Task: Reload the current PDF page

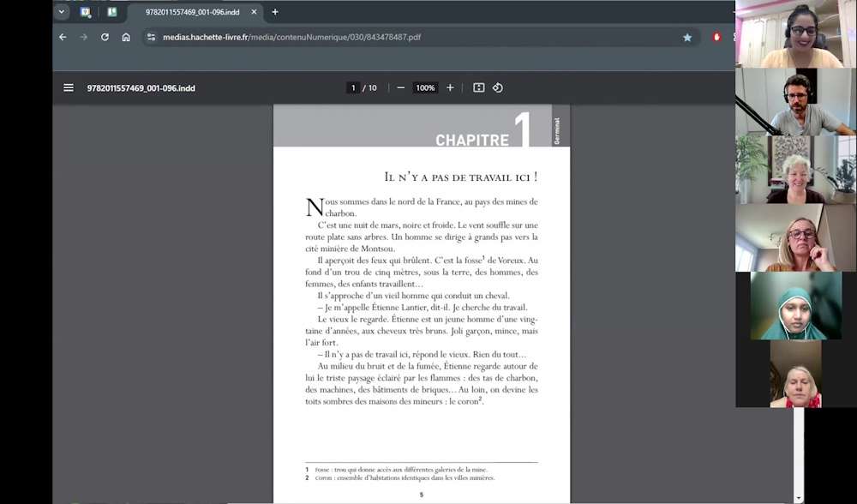Action: coord(105,37)
